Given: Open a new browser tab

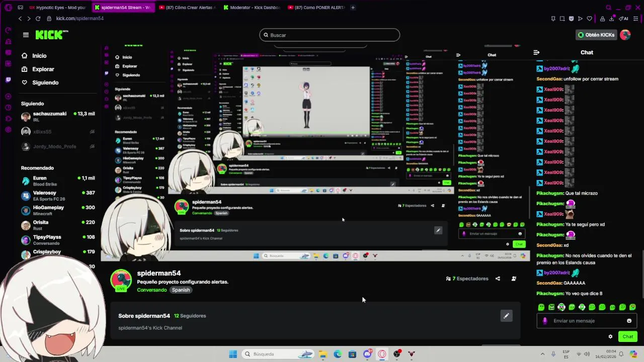Looking at the screenshot, I should pyautogui.click(x=353, y=8).
